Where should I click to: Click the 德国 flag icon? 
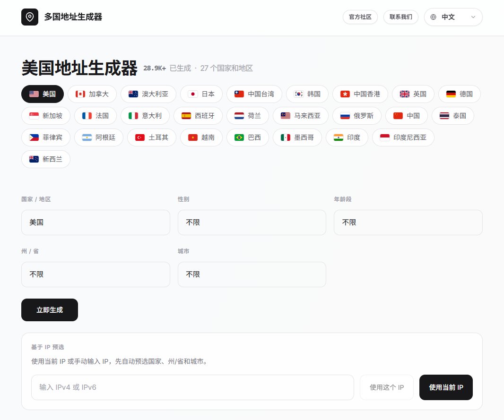pyautogui.click(x=451, y=94)
